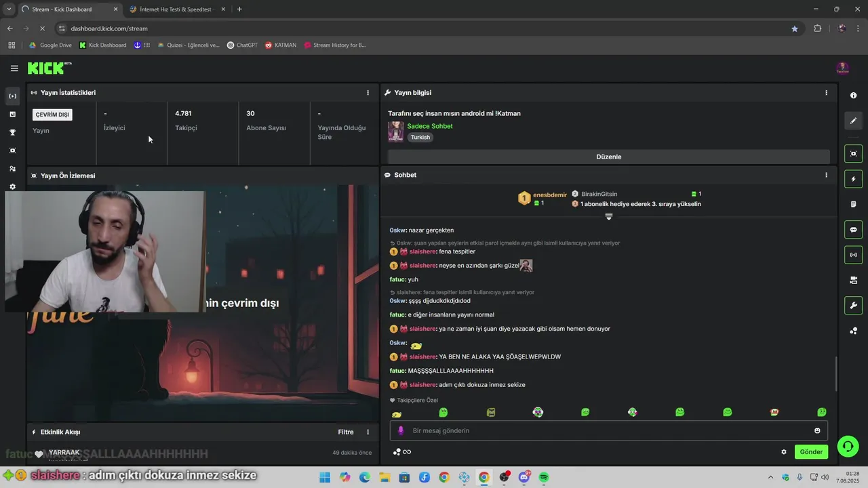Open options menu for Yayın bilgisi panel
This screenshot has height=488, width=868.
click(826, 93)
